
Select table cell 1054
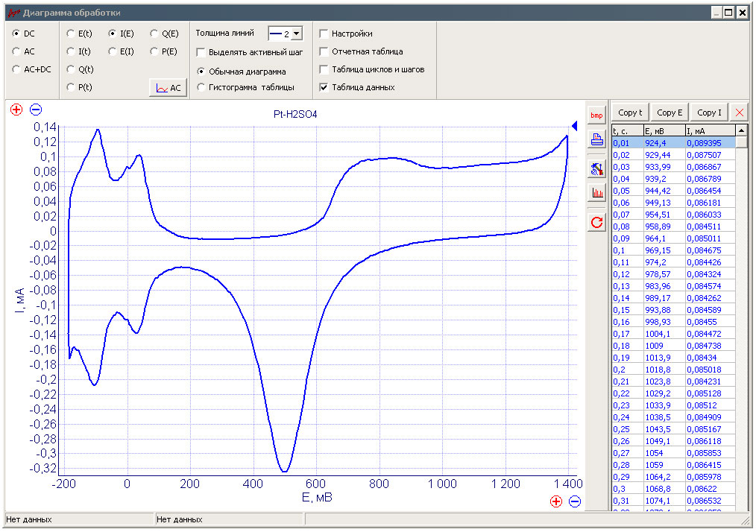point(664,453)
